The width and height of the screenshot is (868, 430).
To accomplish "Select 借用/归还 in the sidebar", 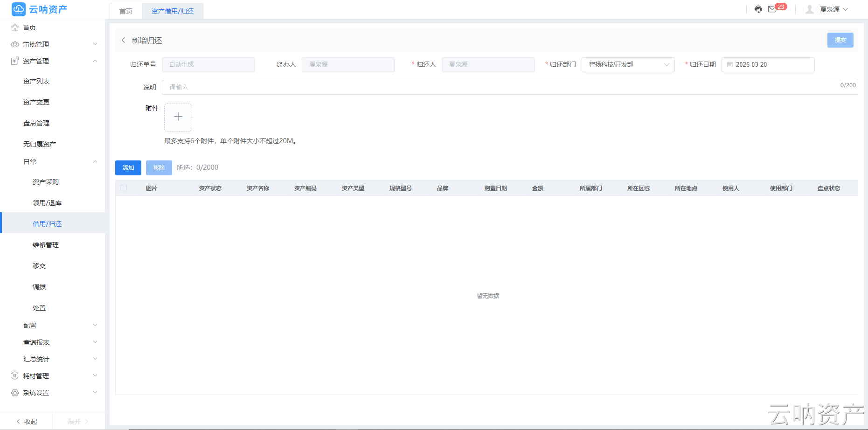I will pyautogui.click(x=52, y=223).
